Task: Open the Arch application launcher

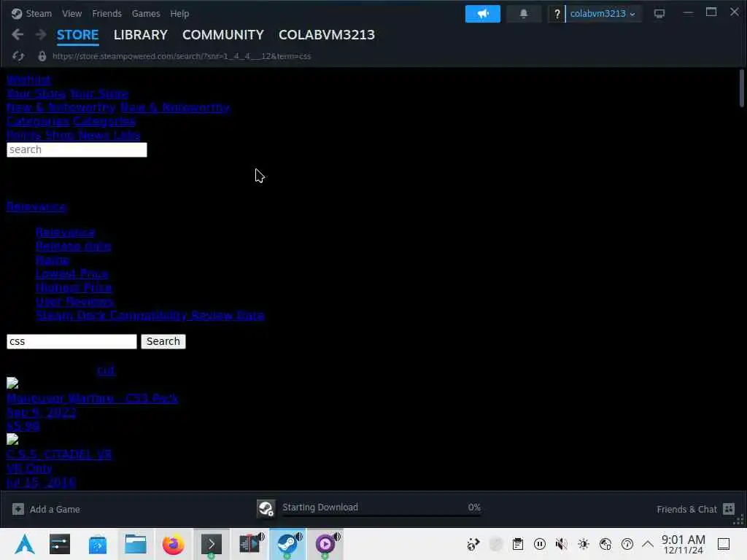Action: [x=25, y=544]
